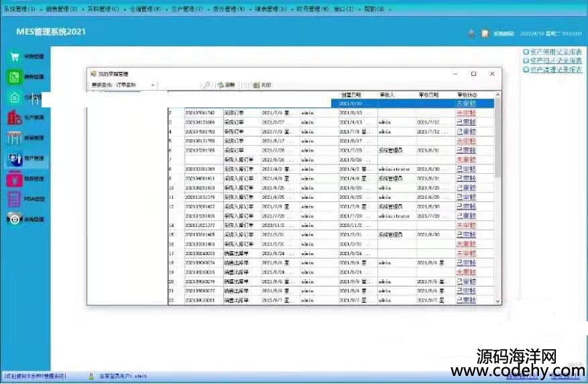Open the 系统管理 menu
Image resolution: width=588 pixels, height=384 pixels.
(x=17, y=9)
